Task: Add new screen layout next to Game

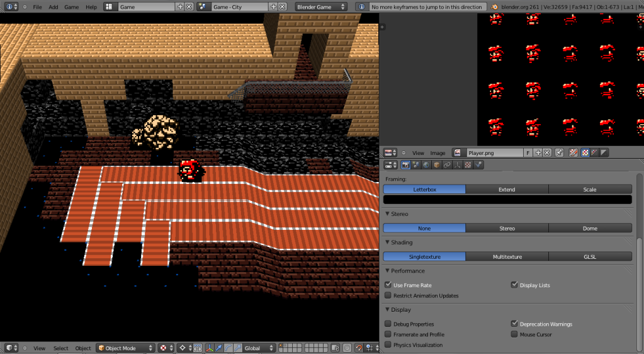Action: click(x=180, y=7)
